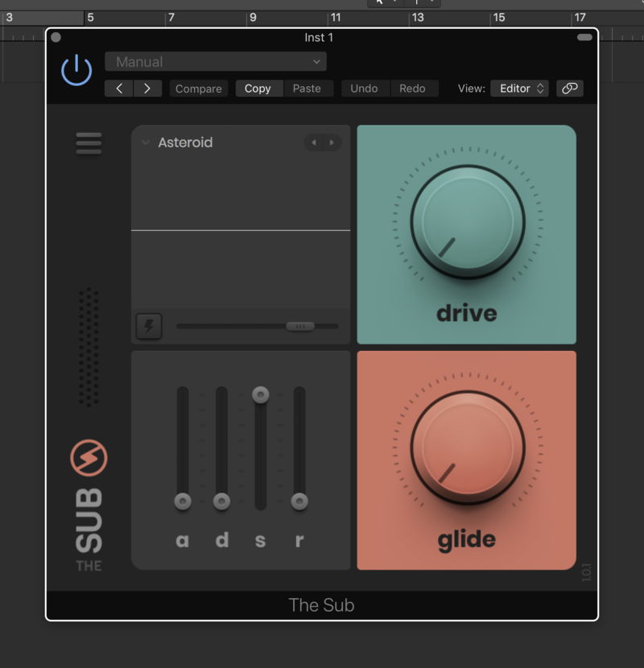
Task: Toggle the lightning bolt button
Action: pyautogui.click(x=149, y=326)
